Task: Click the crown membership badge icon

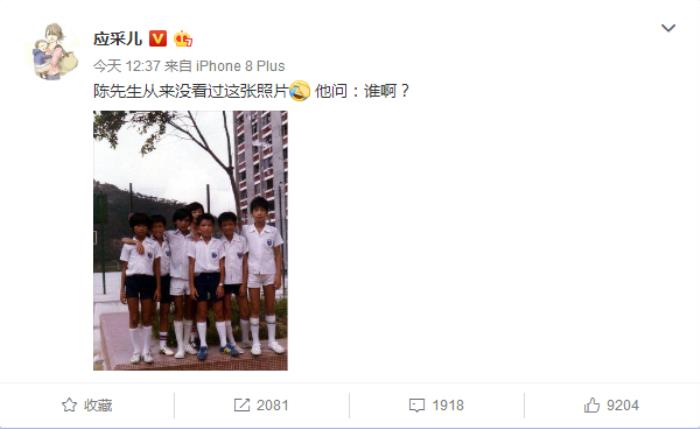Action: (x=183, y=39)
